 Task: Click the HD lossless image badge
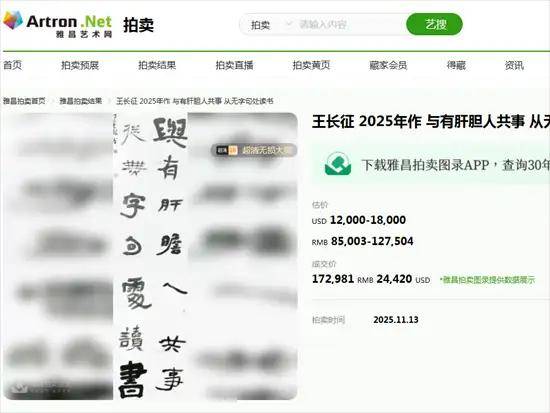pyautogui.click(x=254, y=151)
